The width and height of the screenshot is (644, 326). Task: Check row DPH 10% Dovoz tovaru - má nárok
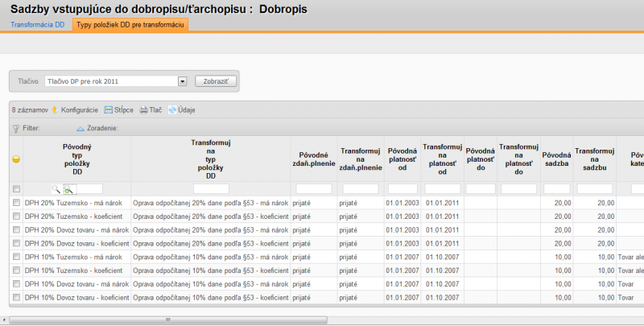[16, 283]
